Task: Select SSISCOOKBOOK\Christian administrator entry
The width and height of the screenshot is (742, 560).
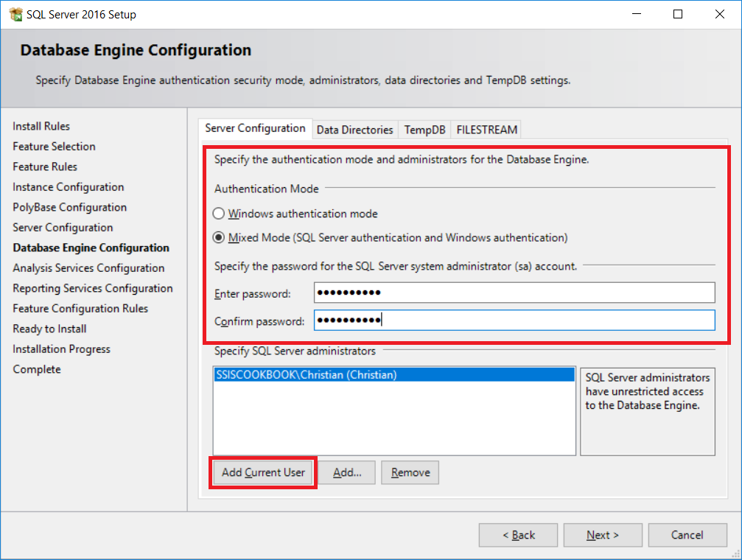Action: 394,375
